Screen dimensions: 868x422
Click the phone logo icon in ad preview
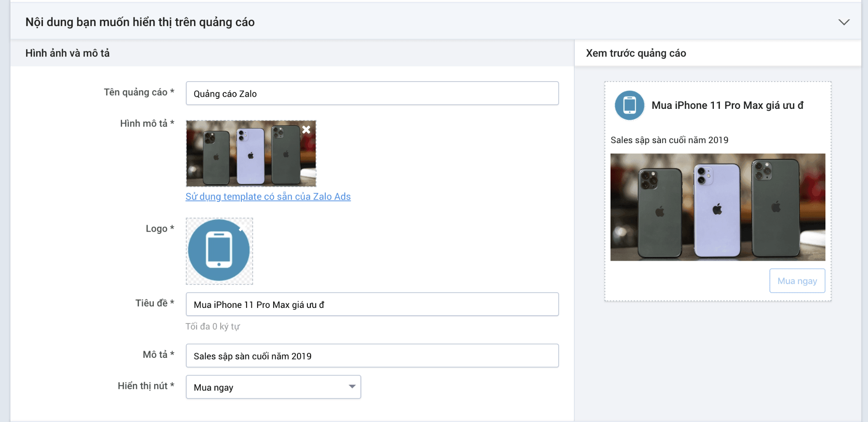(629, 105)
